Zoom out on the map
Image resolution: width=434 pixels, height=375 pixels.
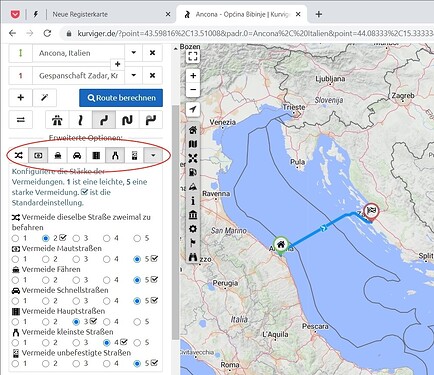(x=193, y=90)
